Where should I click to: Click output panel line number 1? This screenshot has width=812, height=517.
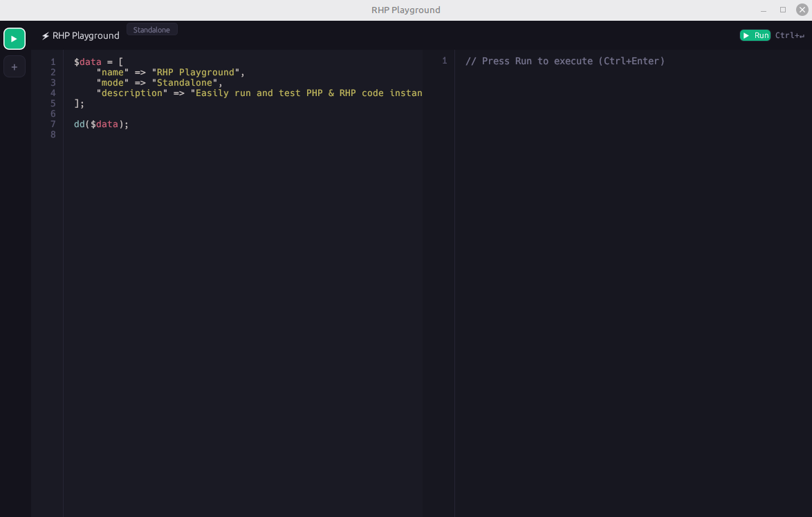[444, 61]
